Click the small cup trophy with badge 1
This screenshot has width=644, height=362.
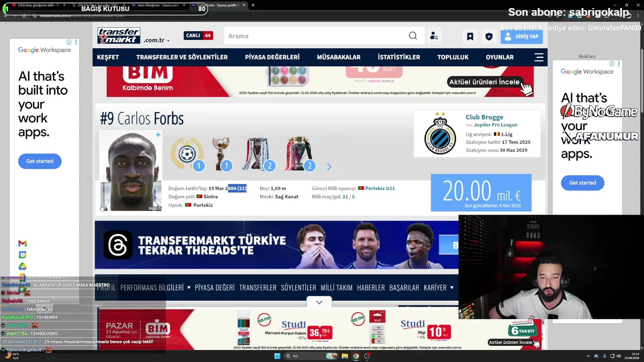pos(221,153)
